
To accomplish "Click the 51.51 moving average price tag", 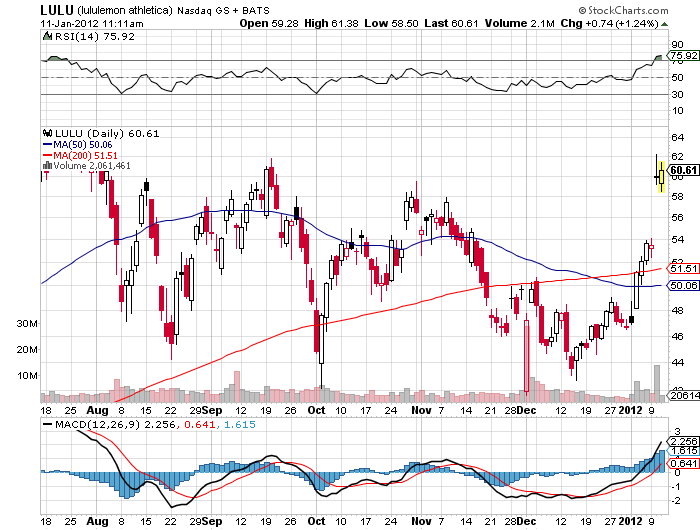I will pyautogui.click(x=683, y=268).
